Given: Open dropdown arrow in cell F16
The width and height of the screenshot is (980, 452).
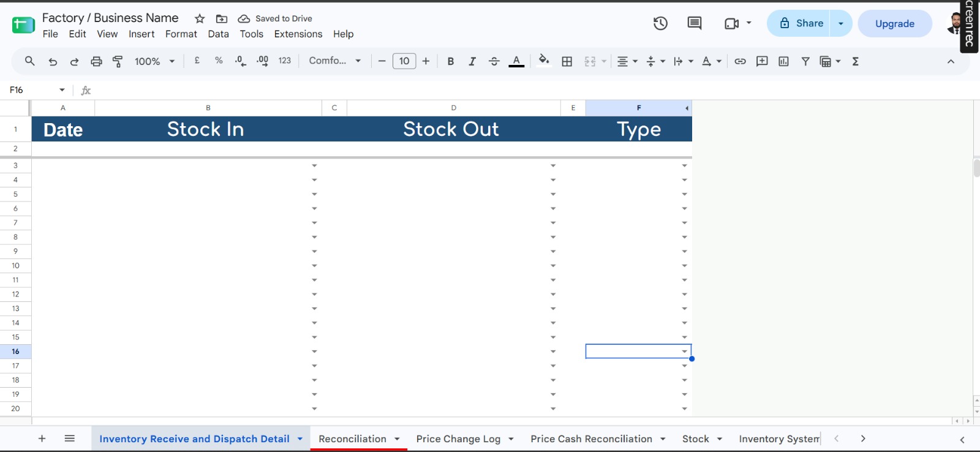Looking at the screenshot, I should click(x=684, y=352).
